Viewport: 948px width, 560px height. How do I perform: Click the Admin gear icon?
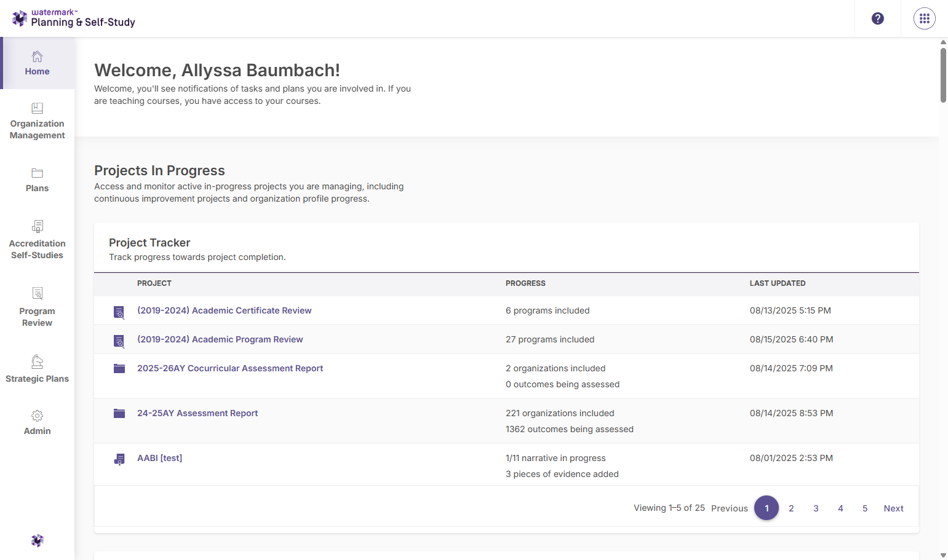click(x=38, y=416)
